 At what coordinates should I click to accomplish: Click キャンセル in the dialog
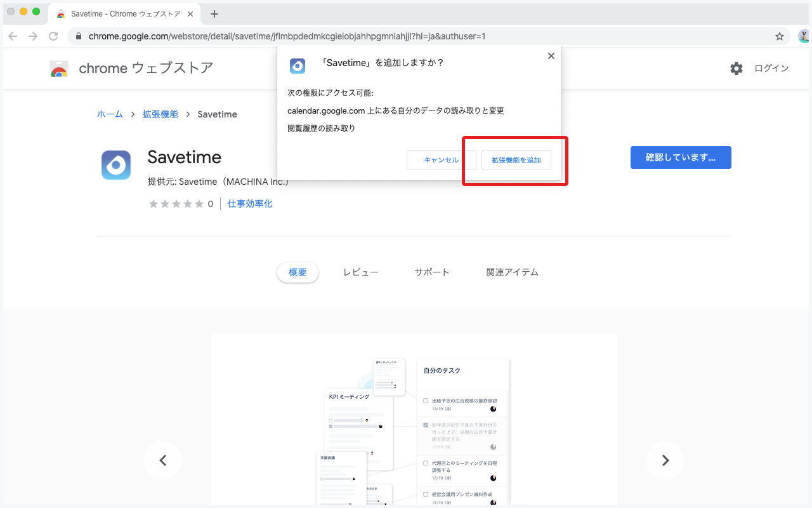pos(441,160)
